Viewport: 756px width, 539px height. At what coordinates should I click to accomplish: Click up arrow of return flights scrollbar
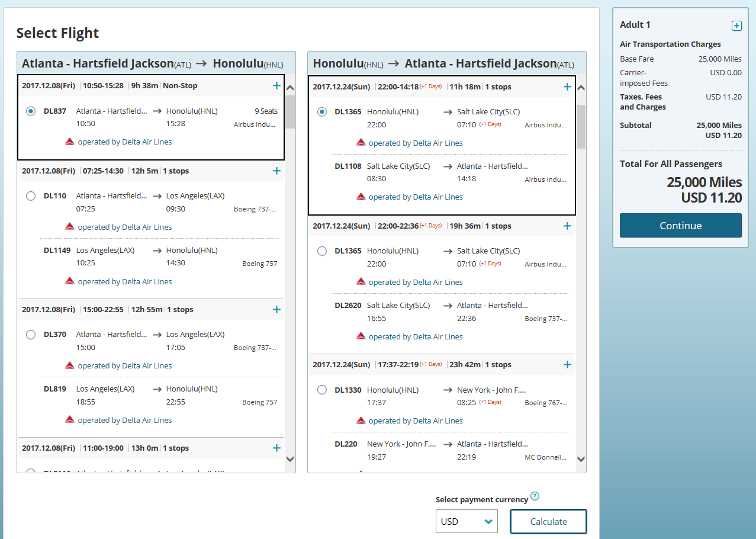[581, 88]
